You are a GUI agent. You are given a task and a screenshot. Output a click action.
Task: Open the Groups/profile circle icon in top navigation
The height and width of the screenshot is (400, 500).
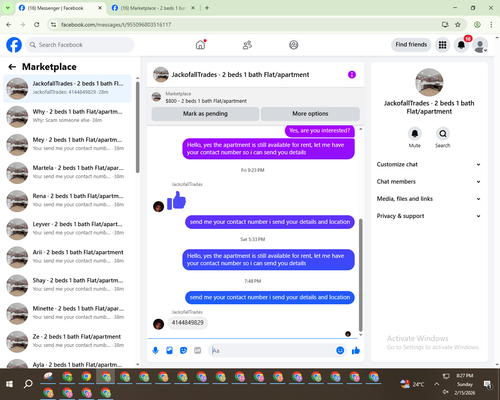tap(294, 45)
